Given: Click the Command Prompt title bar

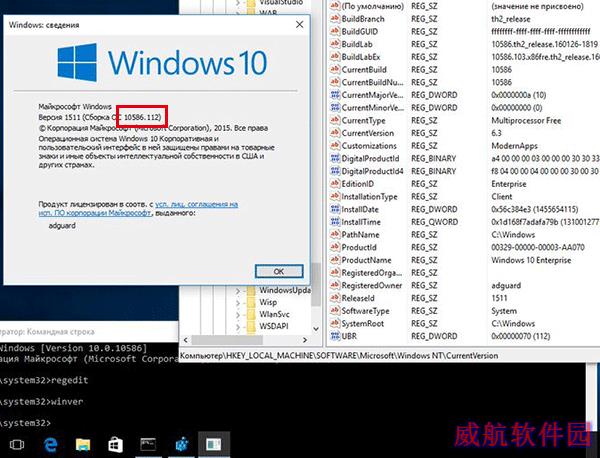Looking at the screenshot, I should 89,332.
